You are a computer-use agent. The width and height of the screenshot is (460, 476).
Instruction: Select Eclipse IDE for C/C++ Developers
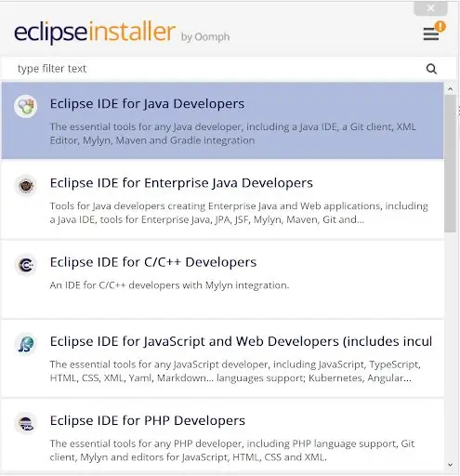pyautogui.click(x=222, y=279)
